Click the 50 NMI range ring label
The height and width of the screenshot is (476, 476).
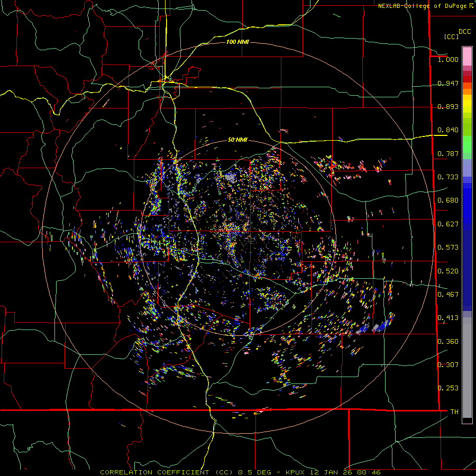click(x=237, y=140)
